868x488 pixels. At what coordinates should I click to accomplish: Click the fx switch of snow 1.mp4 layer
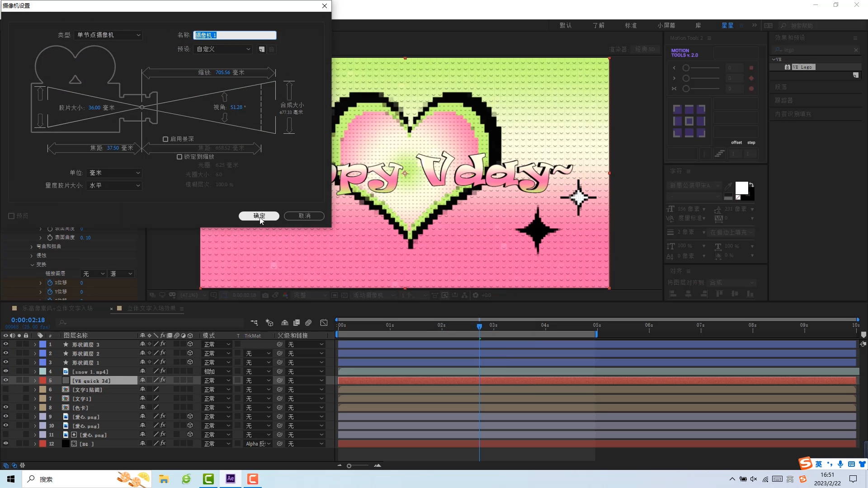pyautogui.click(x=163, y=371)
